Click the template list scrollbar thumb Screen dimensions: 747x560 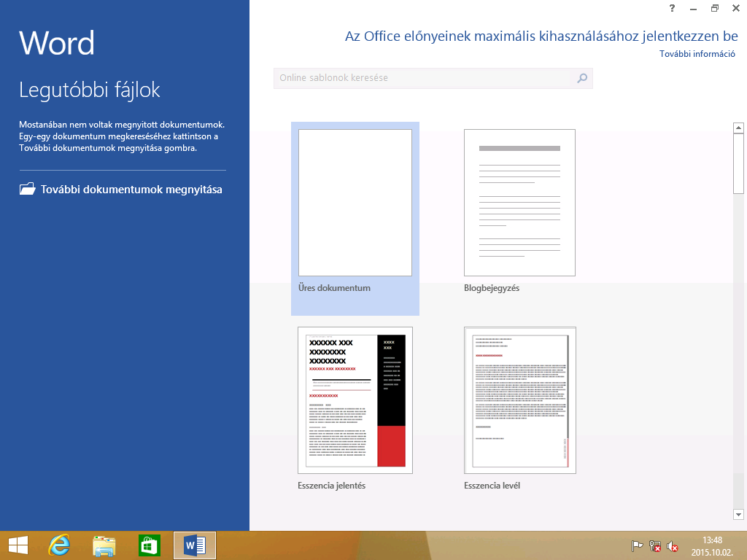click(738, 163)
